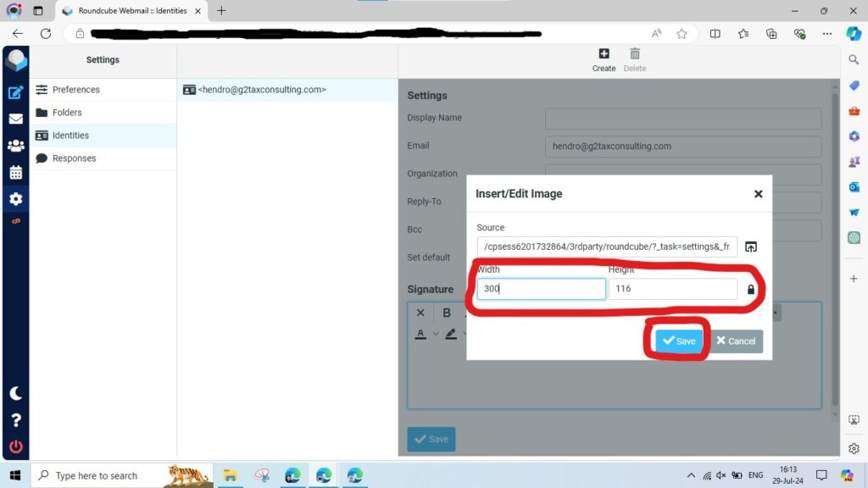Click the red Logout power icon
Image resolution: width=868 pixels, height=488 pixels.
pos(15,446)
